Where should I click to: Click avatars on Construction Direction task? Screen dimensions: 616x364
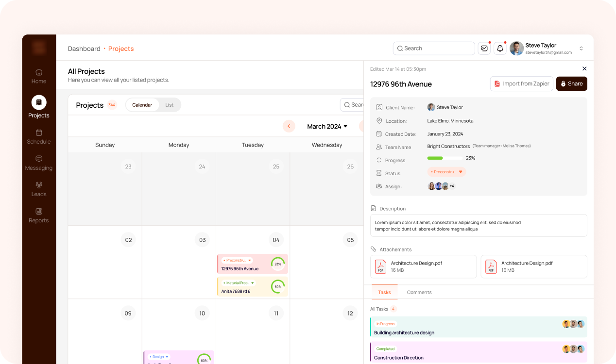[x=573, y=349]
